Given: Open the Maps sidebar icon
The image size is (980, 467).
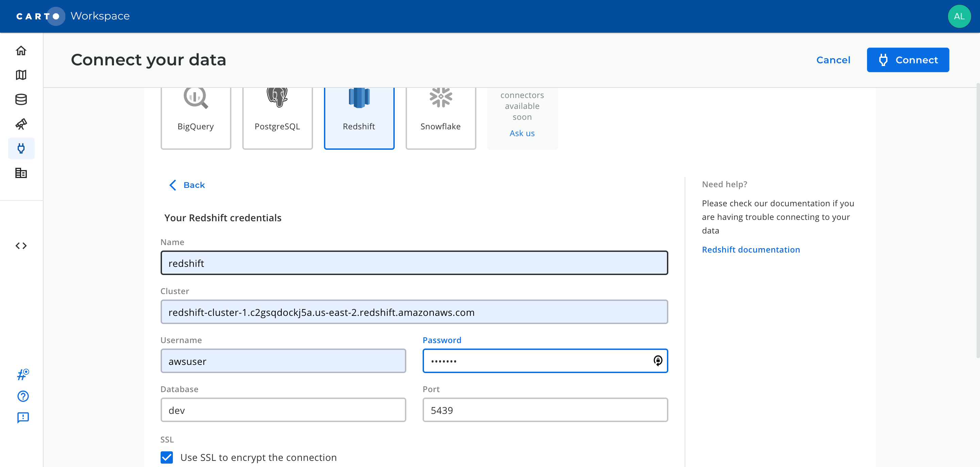Looking at the screenshot, I should tap(21, 75).
